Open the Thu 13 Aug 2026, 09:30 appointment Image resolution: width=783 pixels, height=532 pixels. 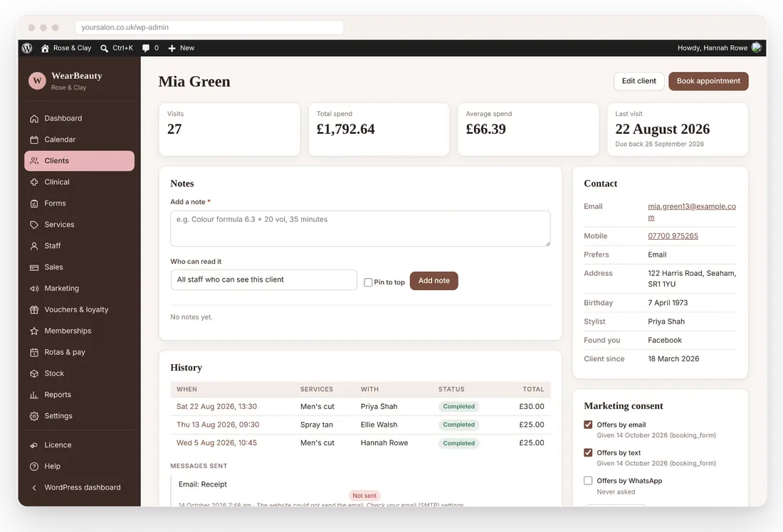[218, 425]
